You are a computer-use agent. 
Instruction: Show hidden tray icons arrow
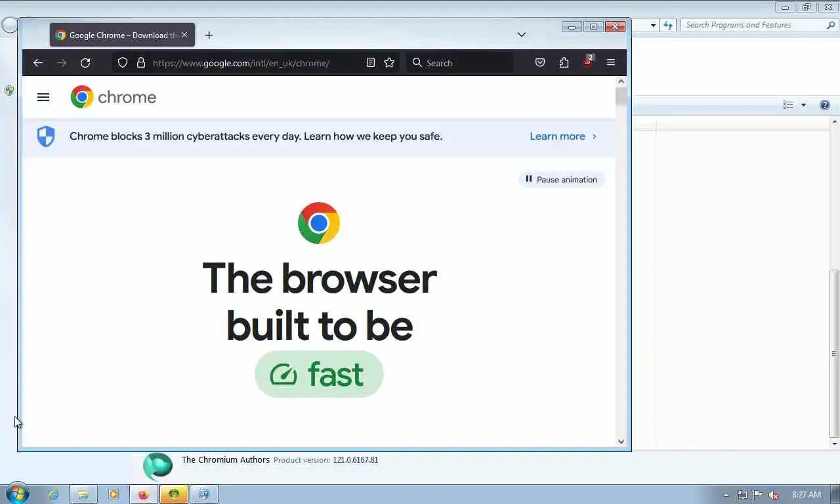point(726,495)
